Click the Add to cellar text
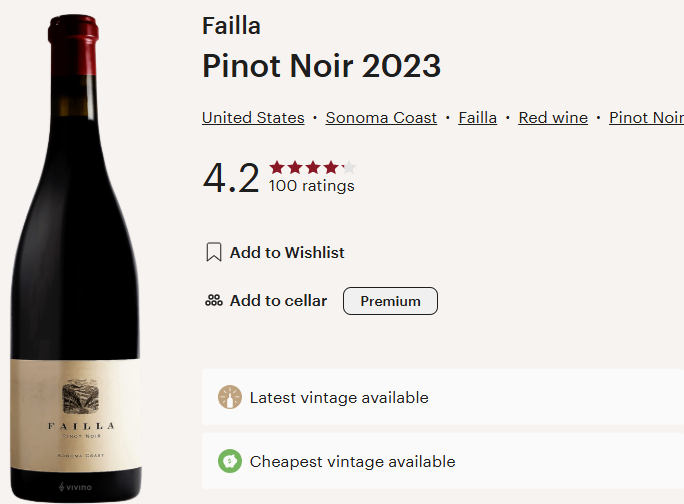The image size is (684, 504). coord(278,301)
